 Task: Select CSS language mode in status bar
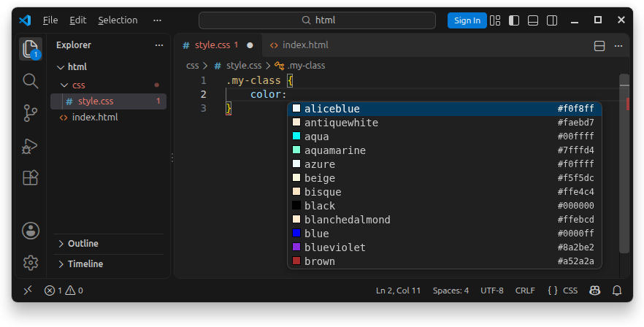point(570,291)
